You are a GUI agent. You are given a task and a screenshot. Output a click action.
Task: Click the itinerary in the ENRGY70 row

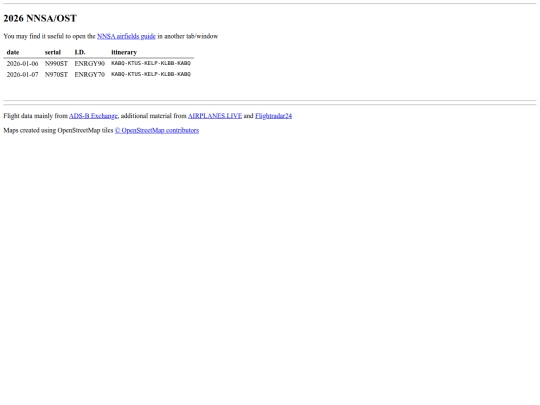coord(151,74)
